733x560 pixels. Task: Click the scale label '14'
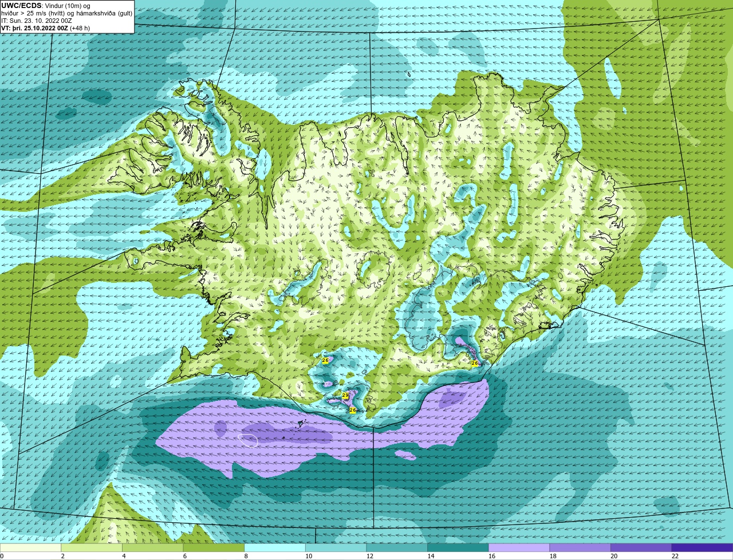pyautogui.click(x=431, y=556)
